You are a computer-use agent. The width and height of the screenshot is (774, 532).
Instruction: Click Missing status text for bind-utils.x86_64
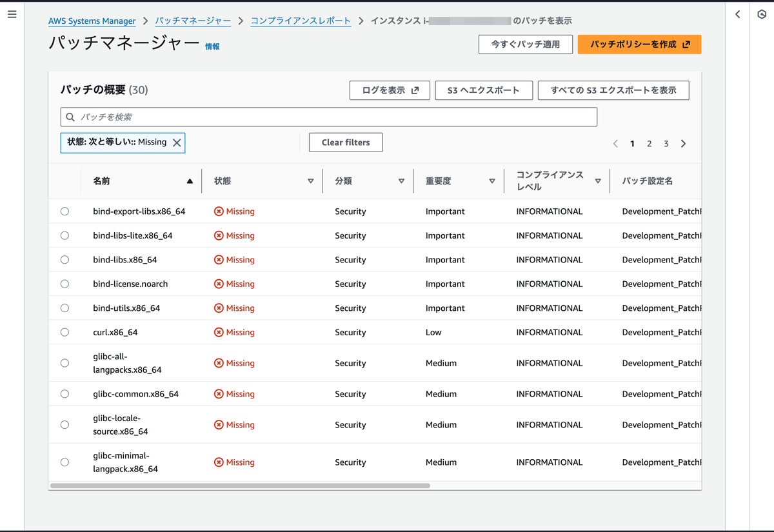click(x=241, y=308)
